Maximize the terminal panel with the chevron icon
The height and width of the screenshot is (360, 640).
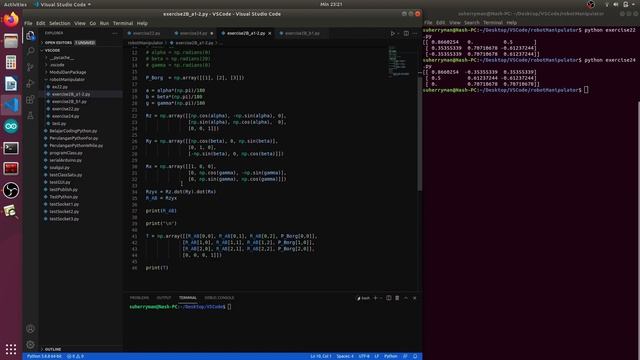coord(406,298)
